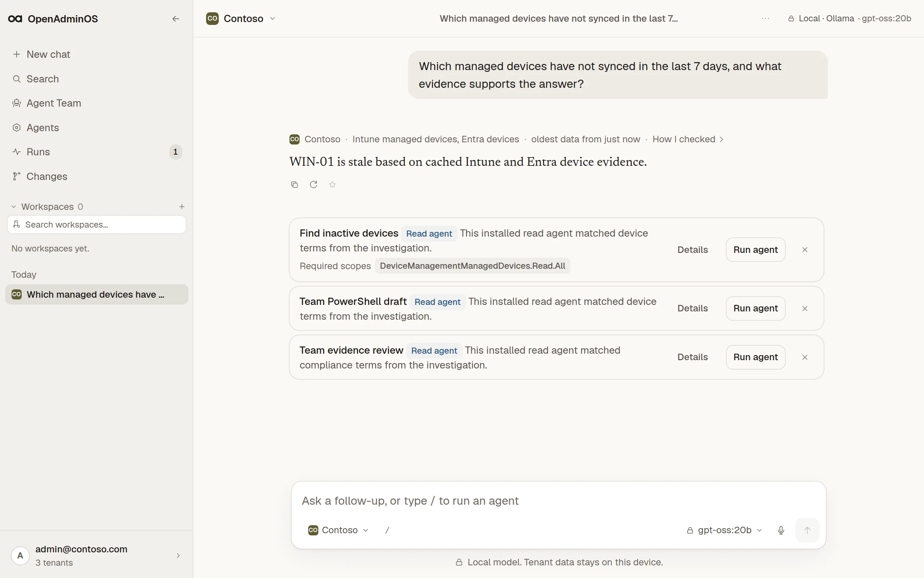Run the Team evidence review agent
This screenshot has width=924, height=578.
coord(755,357)
